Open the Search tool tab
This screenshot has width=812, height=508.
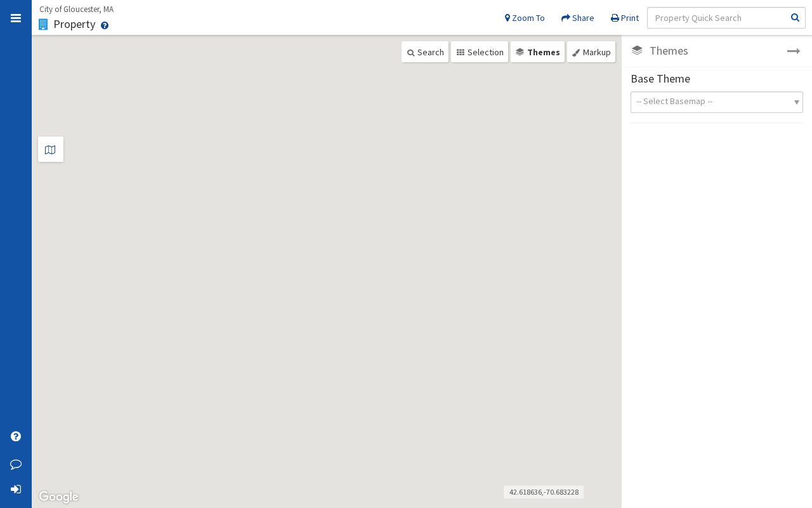coord(425,52)
